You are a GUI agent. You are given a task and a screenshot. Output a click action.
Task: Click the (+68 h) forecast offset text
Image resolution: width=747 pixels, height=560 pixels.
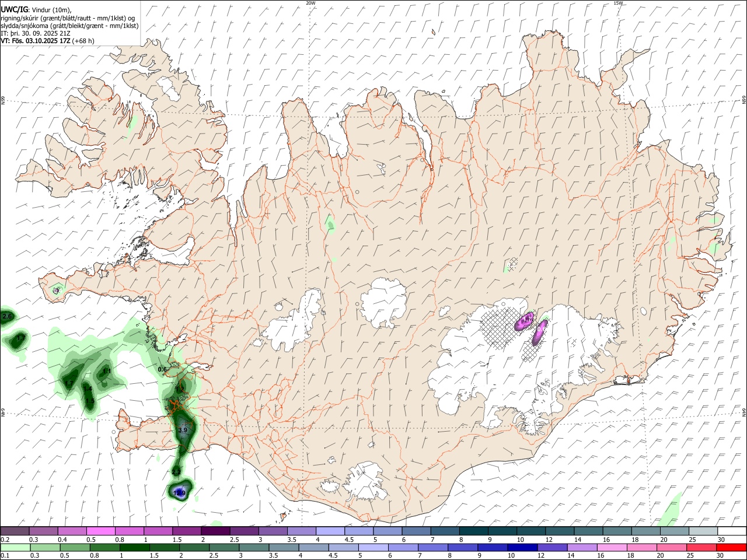pos(83,41)
